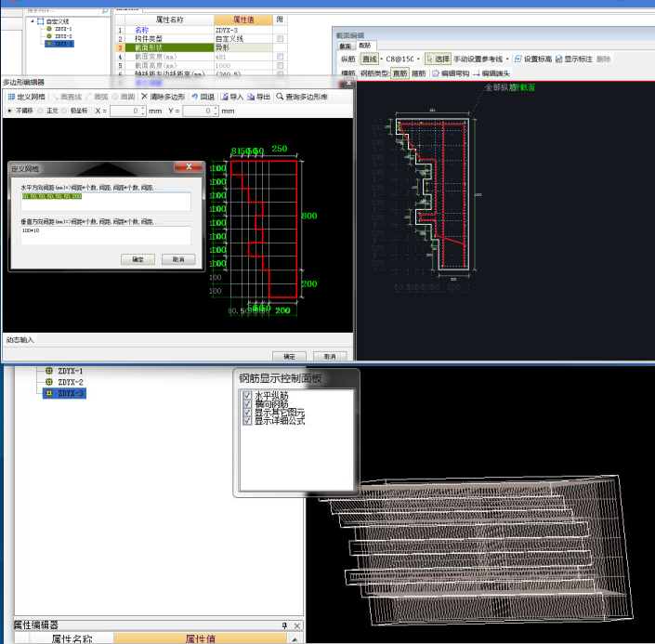The width and height of the screenshot is (655, 644).
Task: Close the 多边形编辑器 window
Action: pyautogui.click(x=348, y=83)
